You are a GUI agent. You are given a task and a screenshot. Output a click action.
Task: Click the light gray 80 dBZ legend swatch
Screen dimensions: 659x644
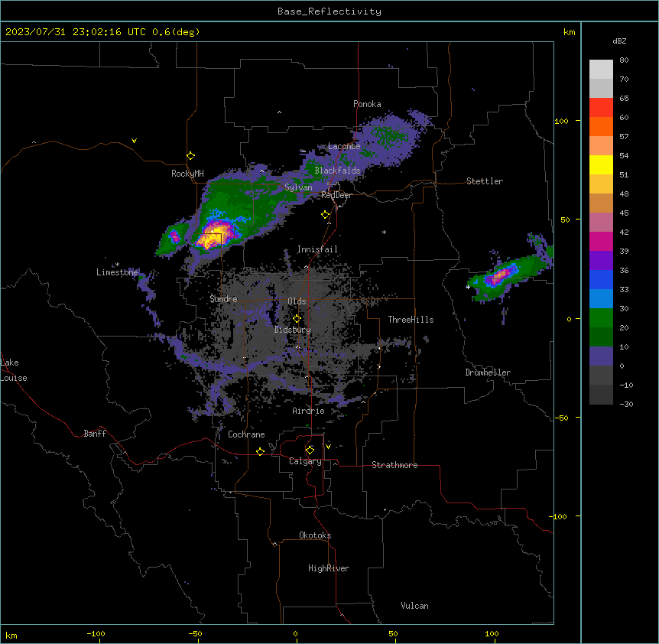point(601,70)
